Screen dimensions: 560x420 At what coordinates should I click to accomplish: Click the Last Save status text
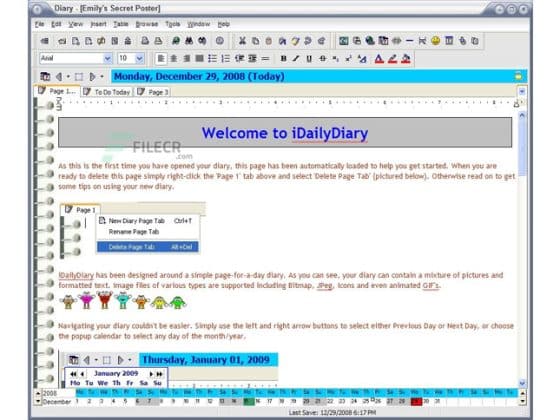point(332,413)
